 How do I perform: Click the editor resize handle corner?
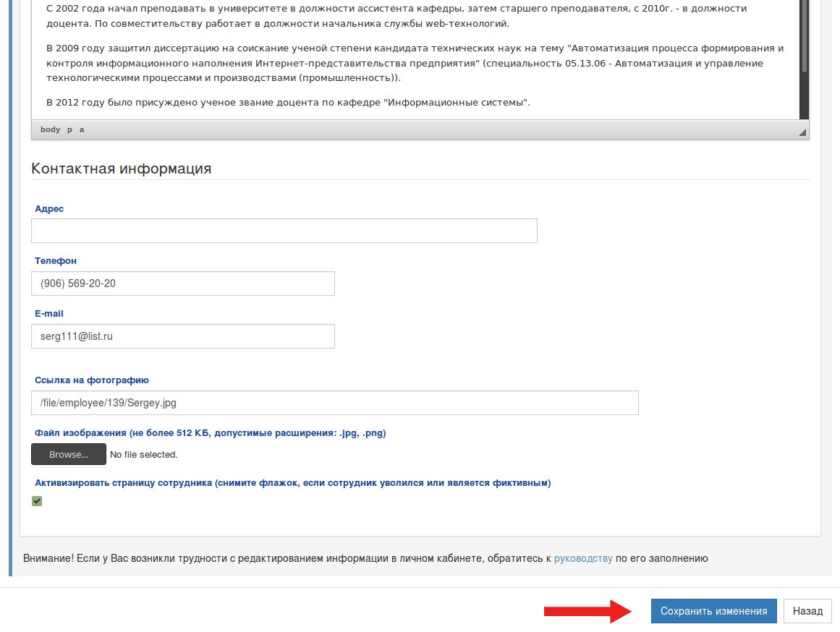coord(802,132)
